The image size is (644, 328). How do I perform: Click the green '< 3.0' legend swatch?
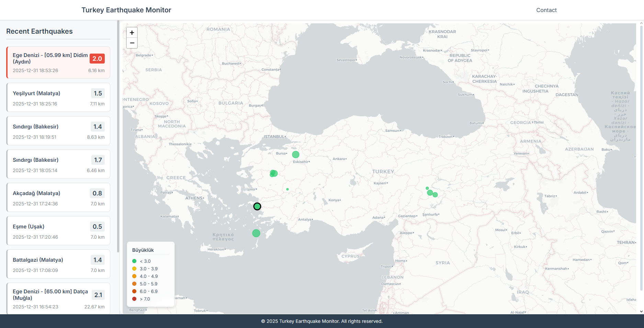pyautogui.click(x=134, y=261)
